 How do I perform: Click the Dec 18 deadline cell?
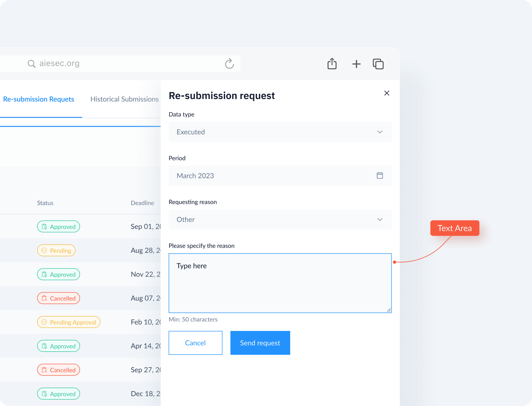pyautogui.click(x=146, y=394)
